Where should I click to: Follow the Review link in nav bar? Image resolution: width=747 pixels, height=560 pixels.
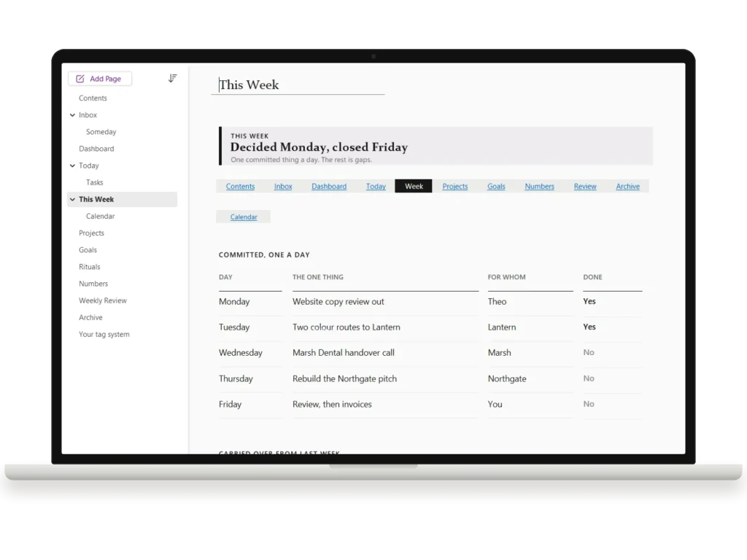585,186
